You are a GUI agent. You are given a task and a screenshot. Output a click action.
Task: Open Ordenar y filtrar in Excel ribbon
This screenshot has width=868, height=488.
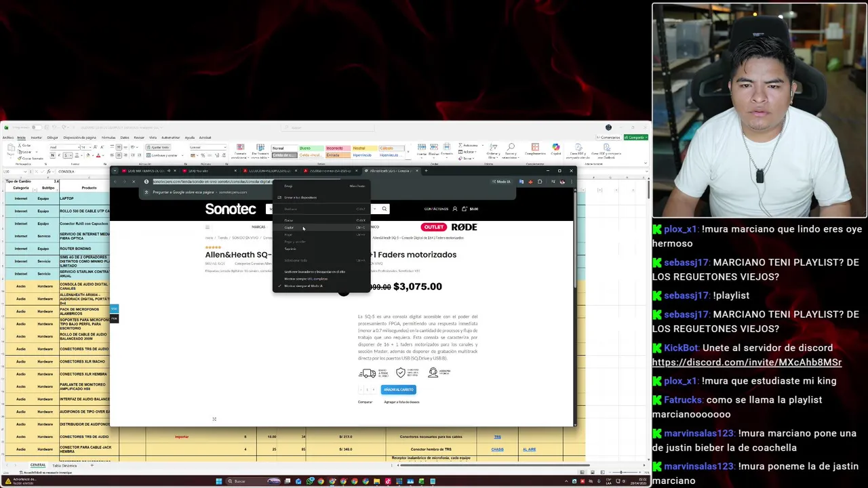[x=493, y=150]
